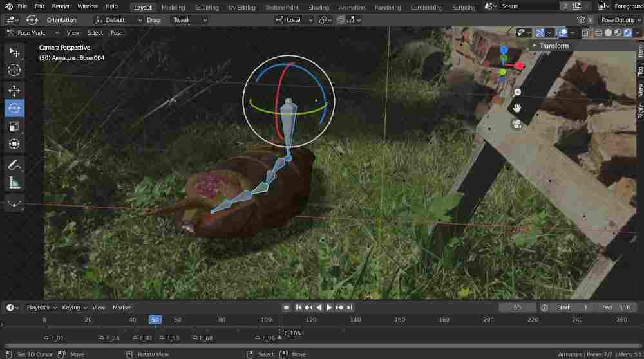The width and height of the screenshot is (644, 359).
Task: Click the Transform tool icon
Action: tap(14, 145)
